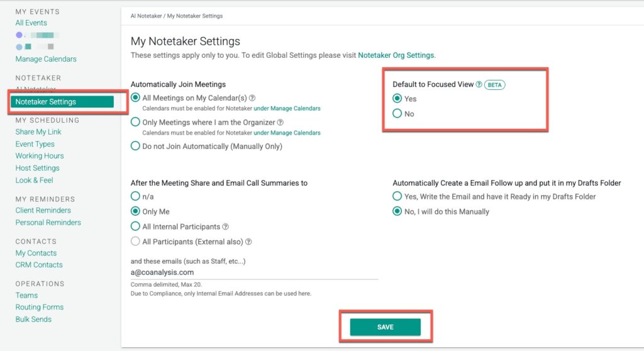Screen dimensions: 644x351
Task: Click help icon next to Default to Focused View
Action: 479,84
